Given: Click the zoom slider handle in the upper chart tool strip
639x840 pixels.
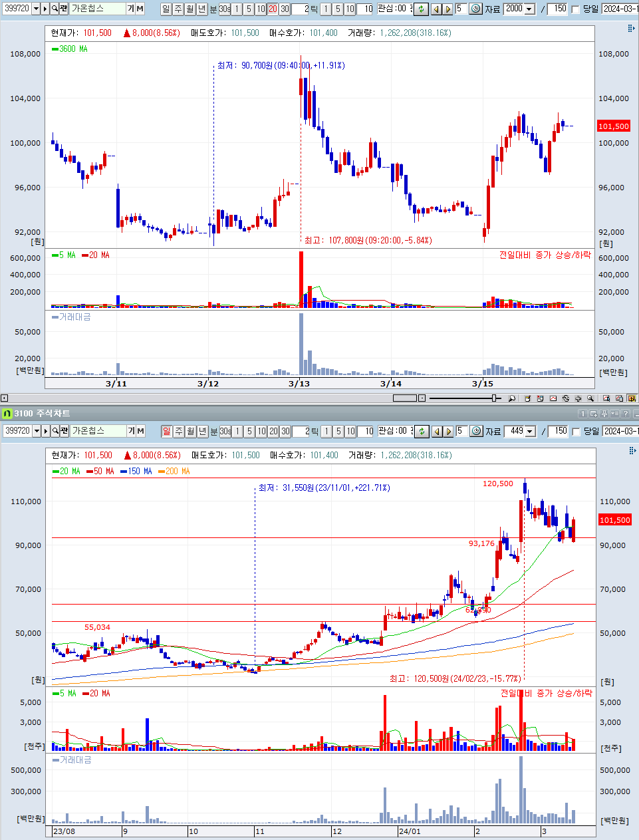Looking at the screenshot, I should 495,398.
